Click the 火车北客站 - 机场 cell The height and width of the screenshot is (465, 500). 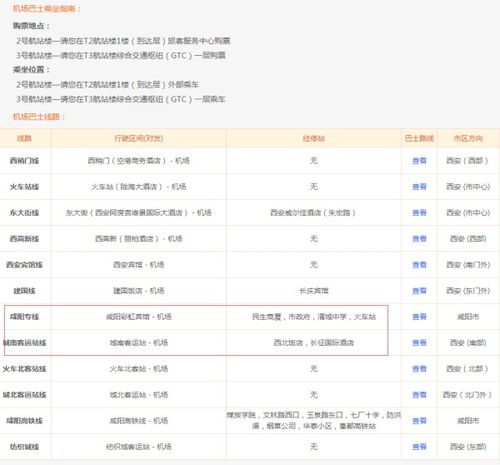[x=139, y=369]
